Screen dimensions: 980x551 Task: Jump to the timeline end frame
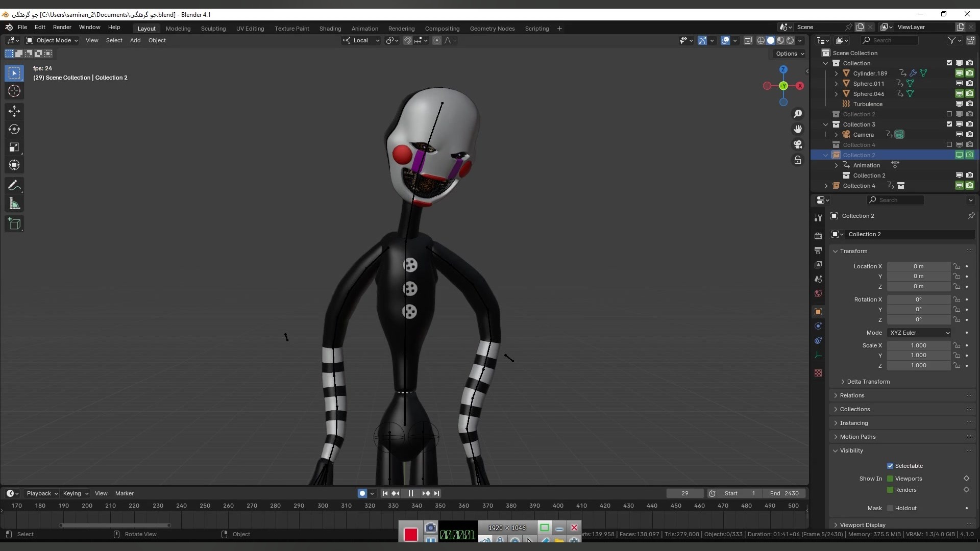click(436, 493)
